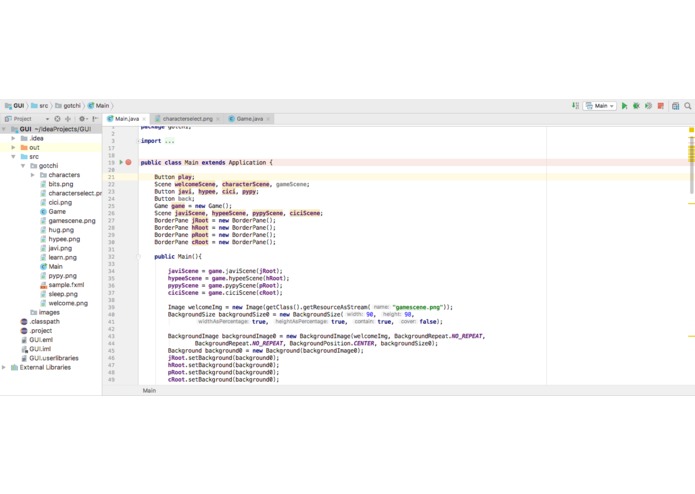Click the run gutter arrow beside class Main
This screenshot has width=695, height=494.
(121, 163)
